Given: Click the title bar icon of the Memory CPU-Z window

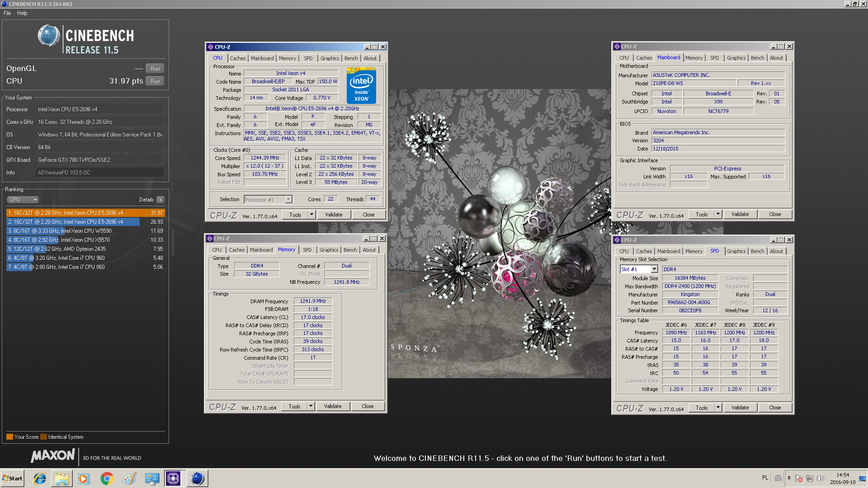Looking at the screenshot, I should (210, 239).
